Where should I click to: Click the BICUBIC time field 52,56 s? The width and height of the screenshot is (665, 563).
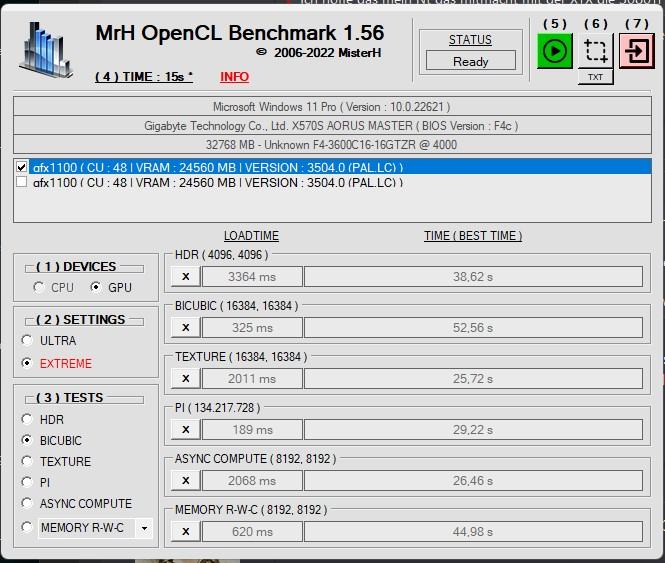coord(473,328)
